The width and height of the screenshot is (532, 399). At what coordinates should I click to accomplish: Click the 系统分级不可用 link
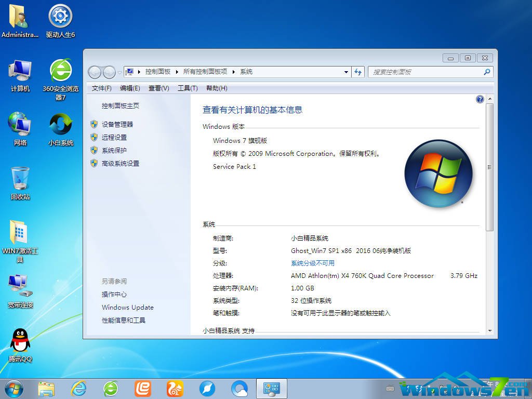(x=312, y=263)
